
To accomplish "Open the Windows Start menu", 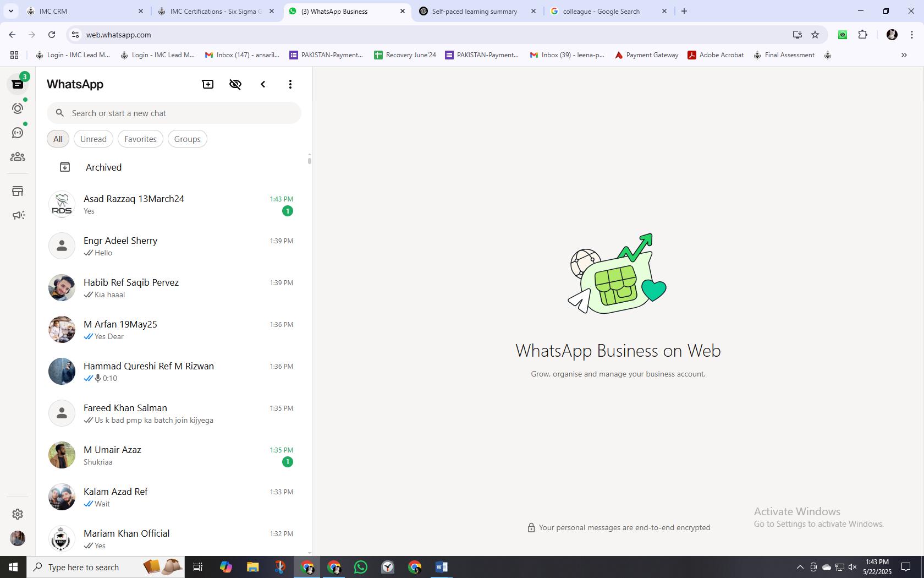I will [13, 567].
